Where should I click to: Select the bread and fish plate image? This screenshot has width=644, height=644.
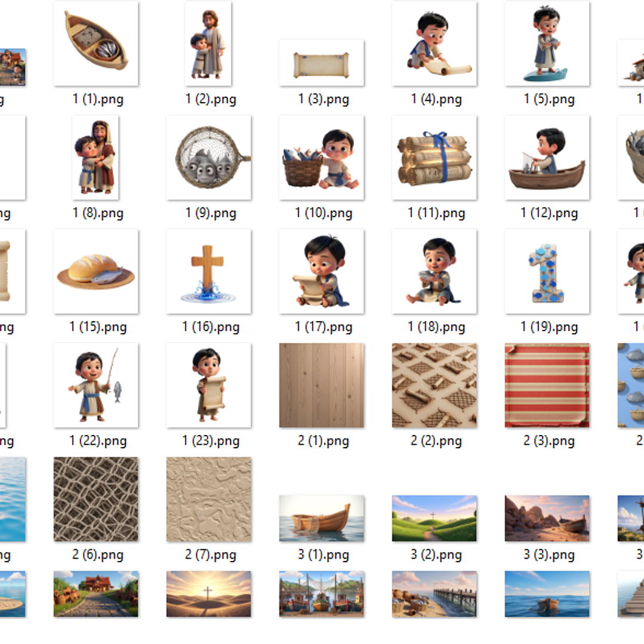click(x=95, y=272)
